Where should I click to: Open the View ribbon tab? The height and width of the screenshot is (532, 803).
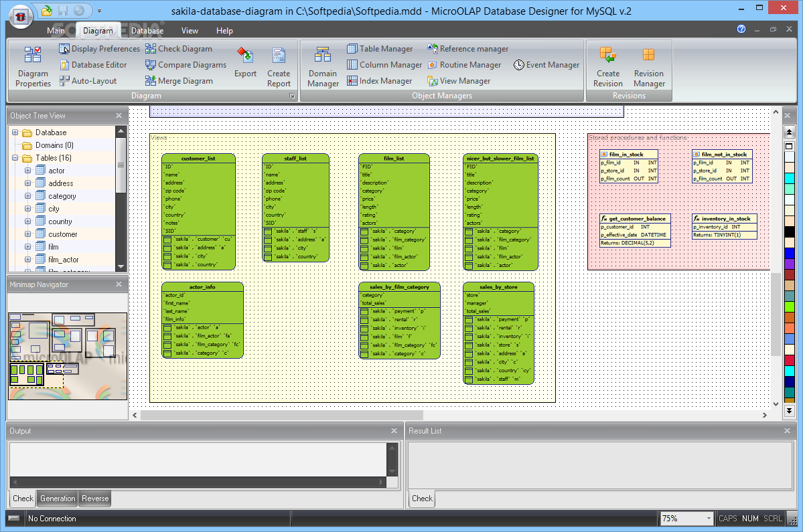tap(190, 31)
